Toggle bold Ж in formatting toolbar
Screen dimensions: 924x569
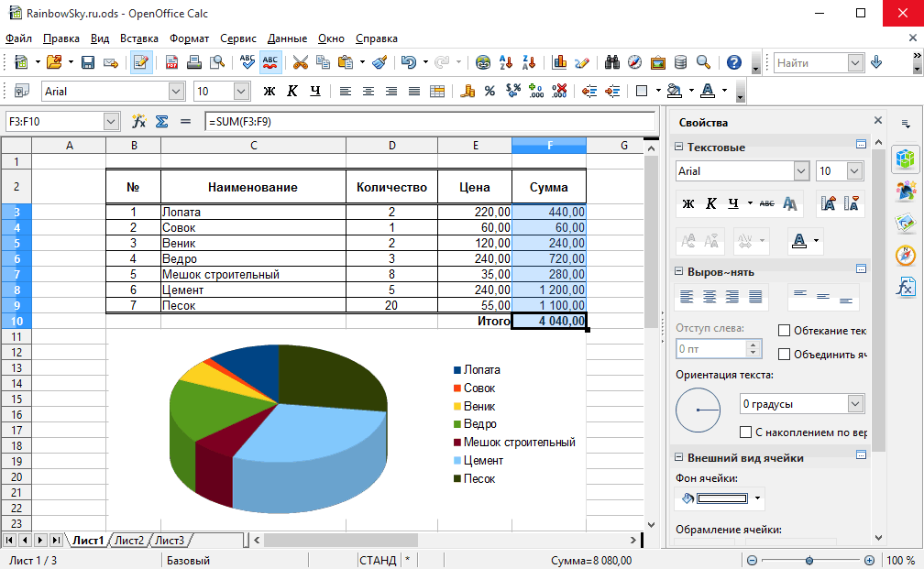[x=269, y=92]
